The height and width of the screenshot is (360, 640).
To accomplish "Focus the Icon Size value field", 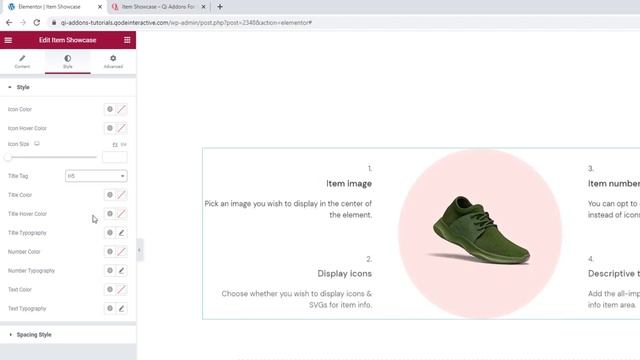I will (115, 157).
